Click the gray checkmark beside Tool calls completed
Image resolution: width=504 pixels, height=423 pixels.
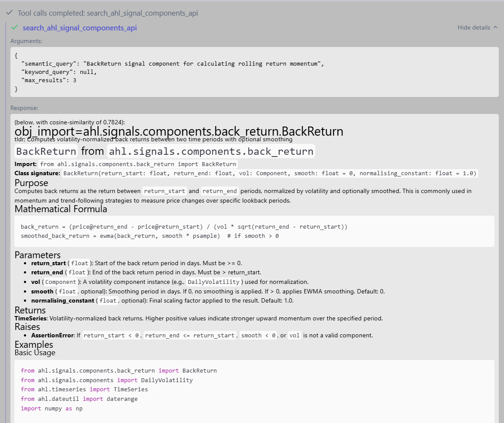[x=9, y=13]
